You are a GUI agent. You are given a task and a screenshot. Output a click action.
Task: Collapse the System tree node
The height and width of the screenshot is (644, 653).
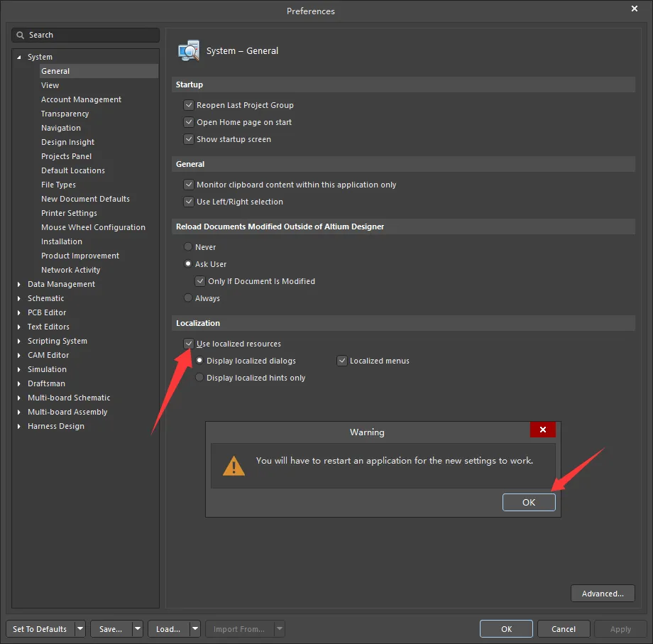pos(18,57)
